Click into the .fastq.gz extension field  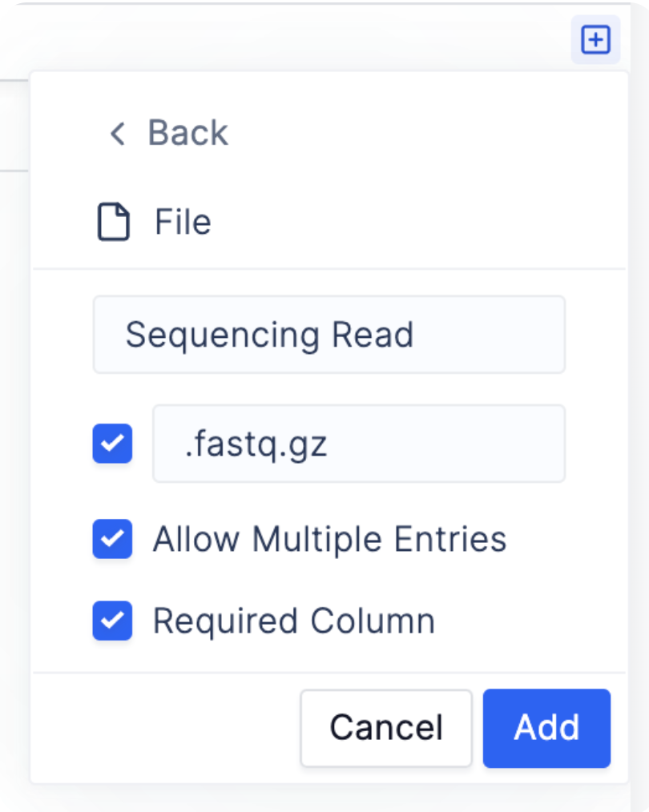click(358, 444)
